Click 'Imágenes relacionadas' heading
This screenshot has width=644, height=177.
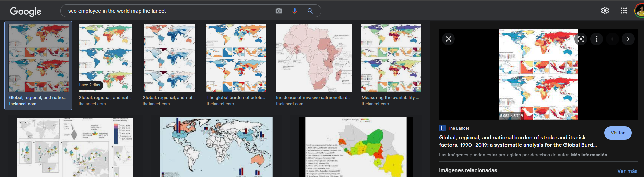pos(468,170)
